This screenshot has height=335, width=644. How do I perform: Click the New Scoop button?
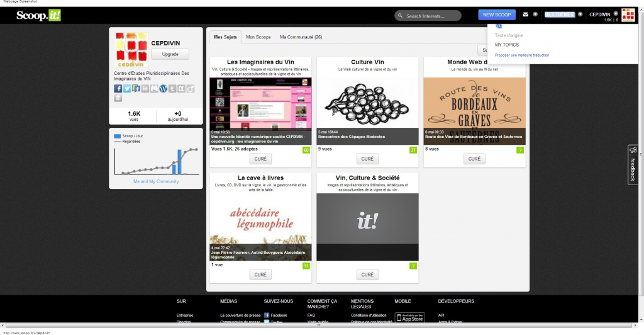497,14
